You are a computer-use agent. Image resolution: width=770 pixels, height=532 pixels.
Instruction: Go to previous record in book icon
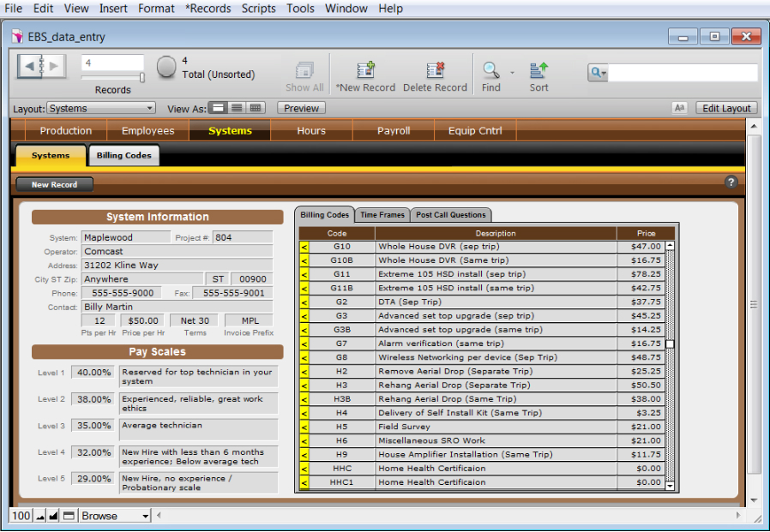[31, 66]
